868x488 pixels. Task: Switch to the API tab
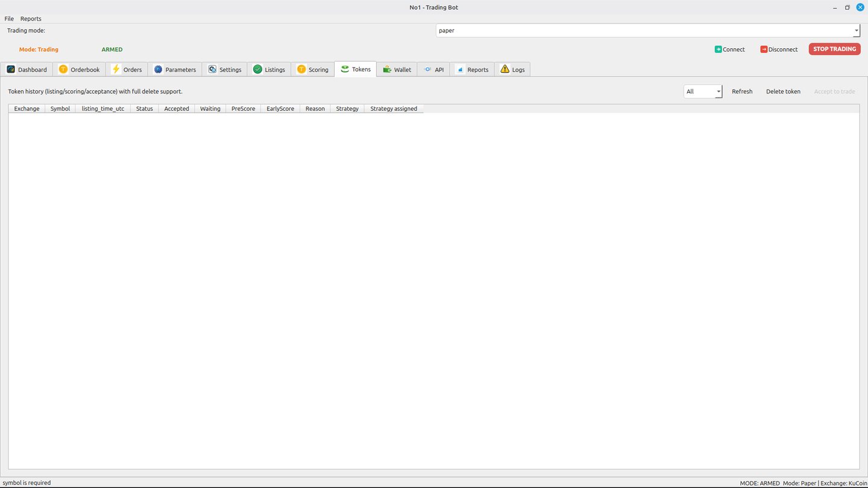[x=433, y=69]
